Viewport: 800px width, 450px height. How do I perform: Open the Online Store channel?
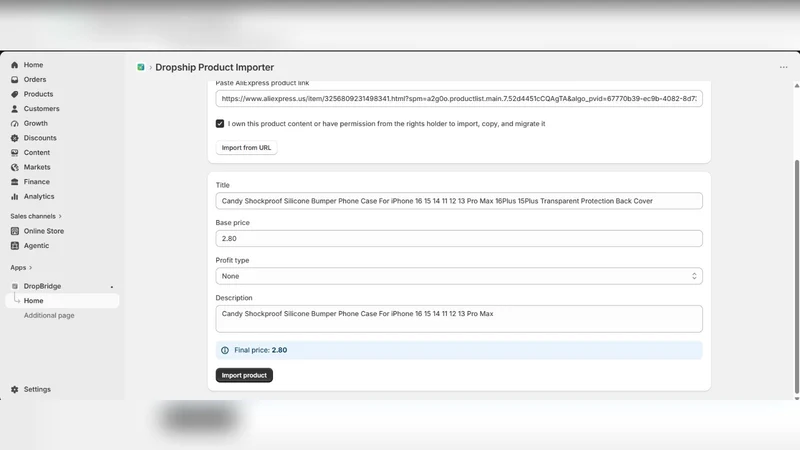[44, 231]
